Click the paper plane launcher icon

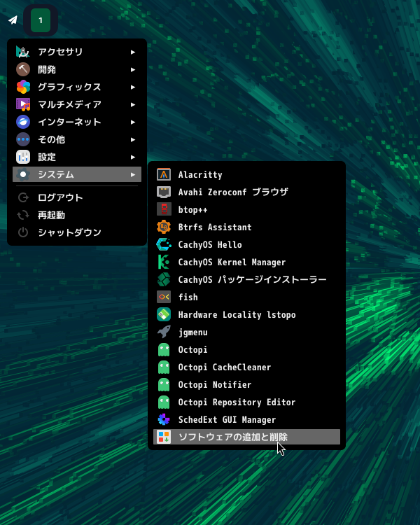[13, 20]
